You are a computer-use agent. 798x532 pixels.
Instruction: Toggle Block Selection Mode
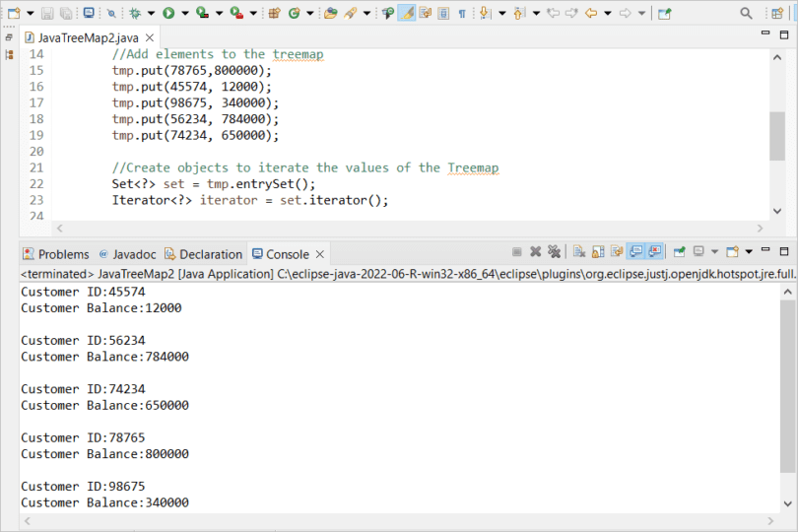(x=443, y=13)
